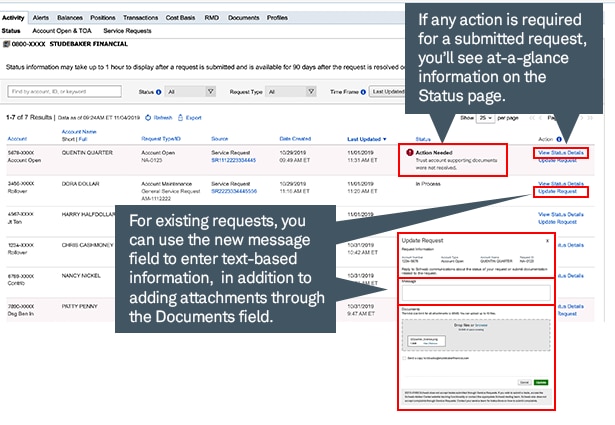The image size is (615, 425).
Task: Click the Last Updated sort arrow
Action: pos(384,139)
